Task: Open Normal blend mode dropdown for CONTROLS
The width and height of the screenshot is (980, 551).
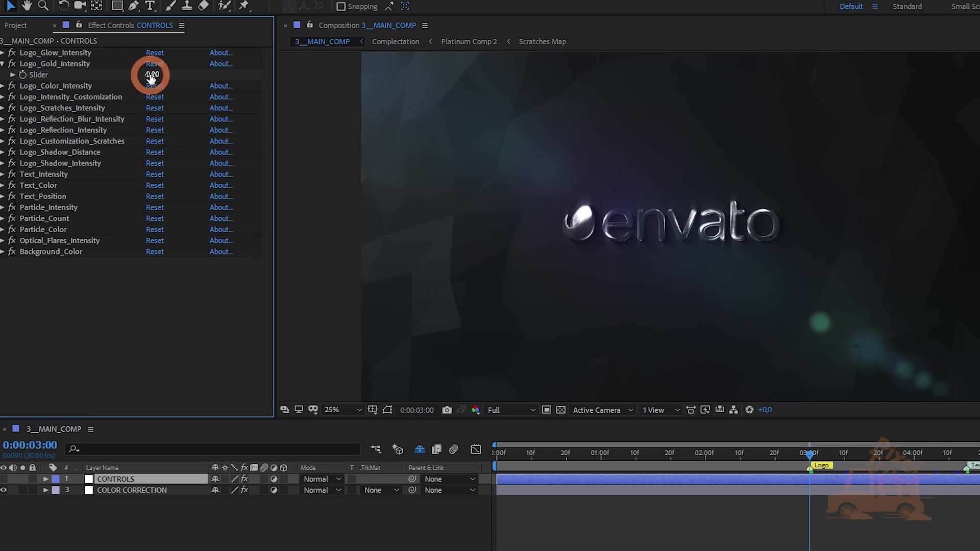Action: 322,479
